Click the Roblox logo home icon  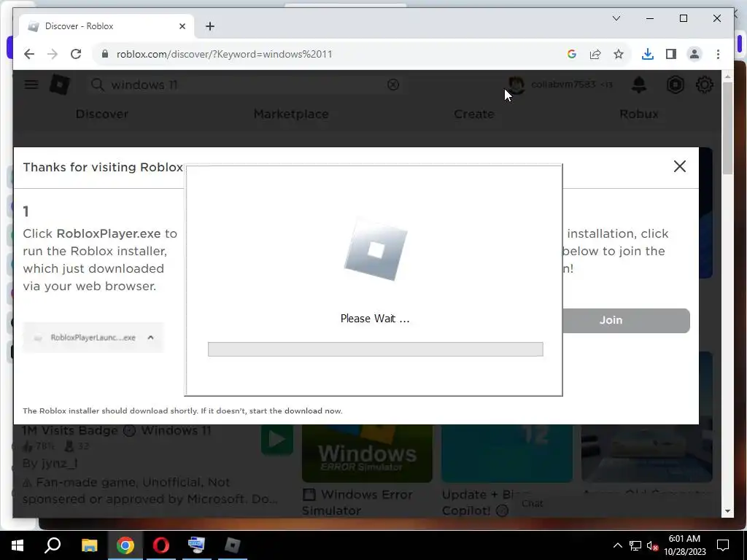tap(60, 85)
